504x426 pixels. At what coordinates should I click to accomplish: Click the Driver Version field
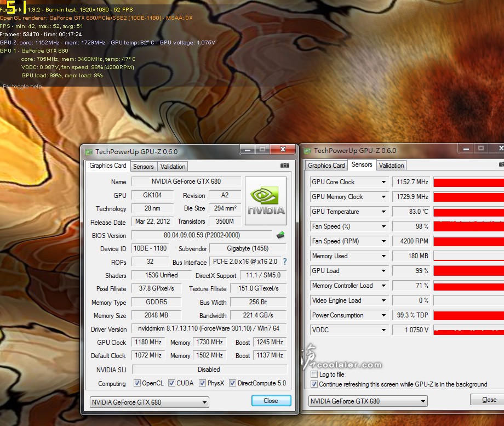click(209, 328)
